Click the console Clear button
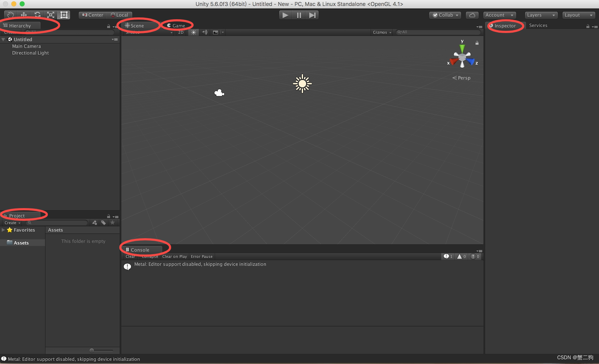Image resolution: width=599 pixels, height=364 pixels. 130,256
